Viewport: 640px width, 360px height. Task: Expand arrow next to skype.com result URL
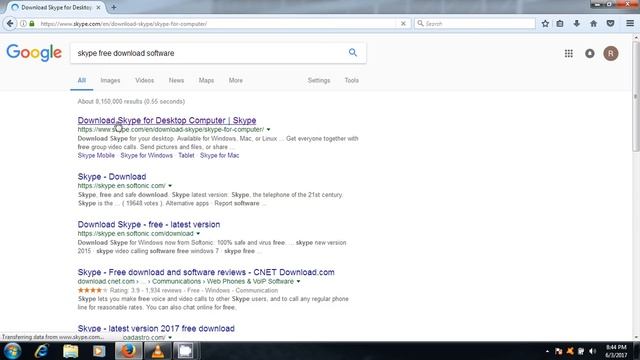268,129
